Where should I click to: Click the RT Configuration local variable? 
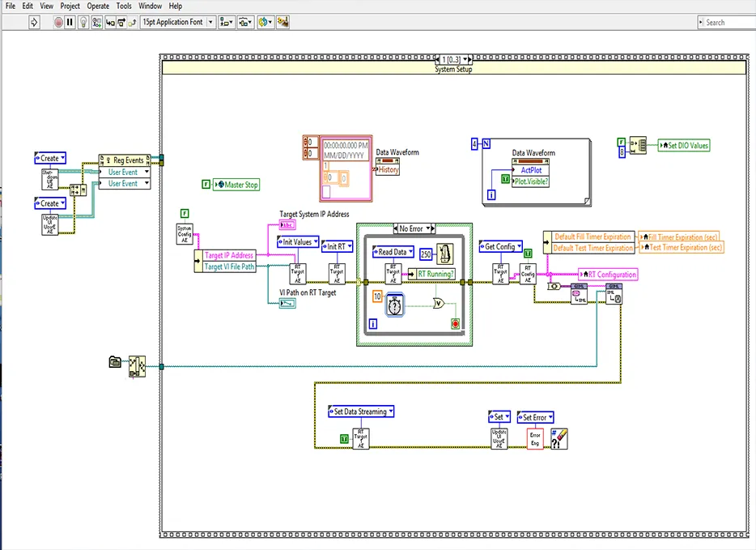(608, 275)
